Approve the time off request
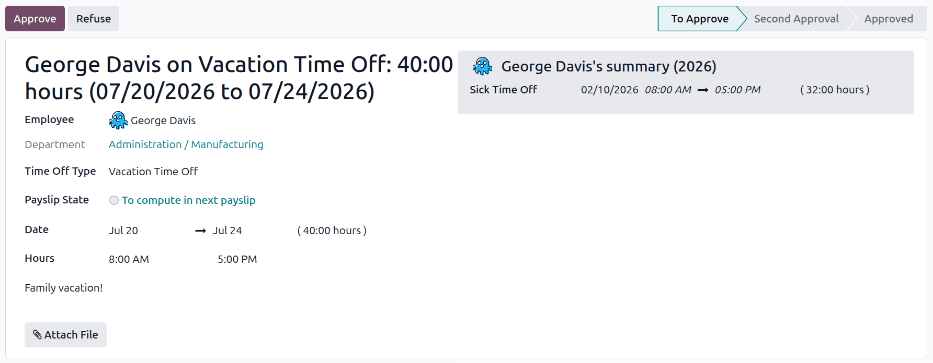Viewport: 933px width, 363px height. point(35,18)
